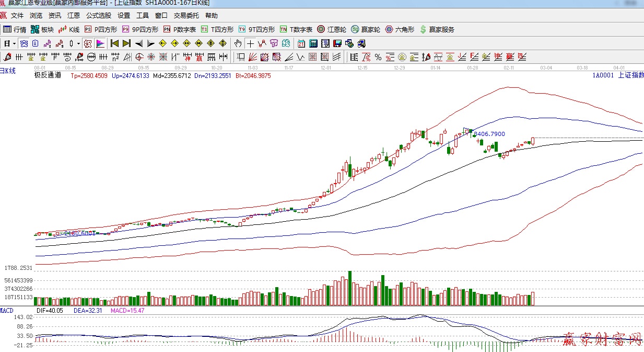Select the percent (%) drawing tool
Screen dimensions: 644x352
(x=378, y=57)
